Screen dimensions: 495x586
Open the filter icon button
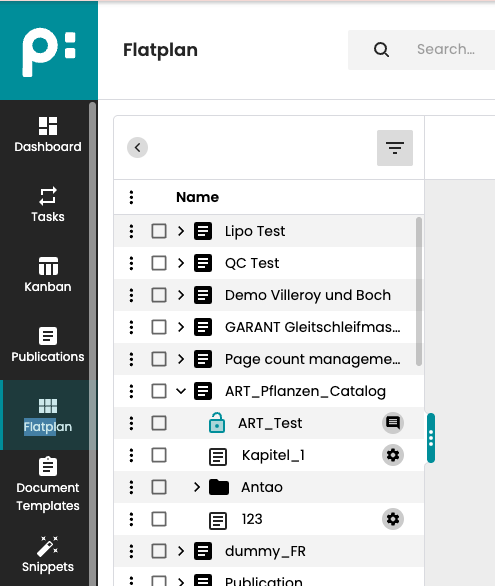tap(395, 148)
